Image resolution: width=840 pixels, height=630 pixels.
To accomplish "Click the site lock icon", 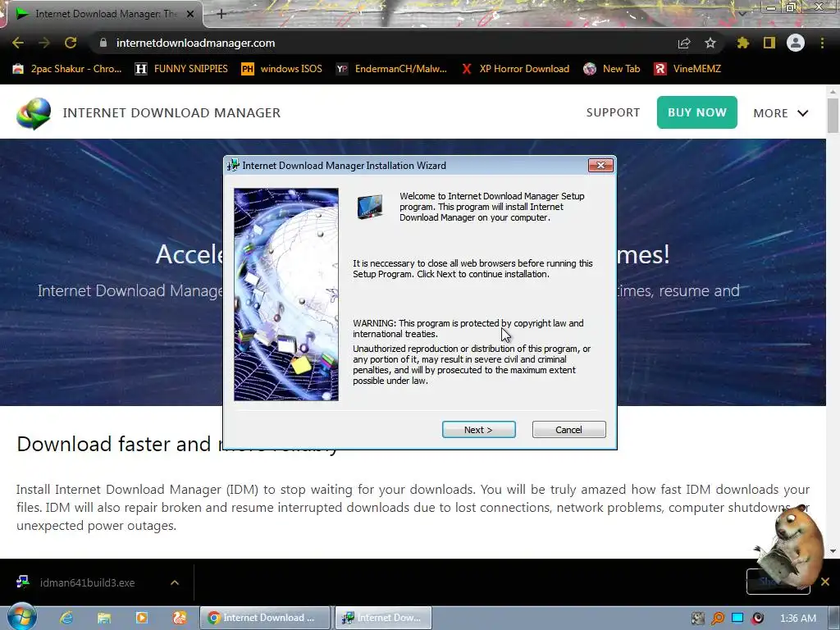I will (103, 43).
